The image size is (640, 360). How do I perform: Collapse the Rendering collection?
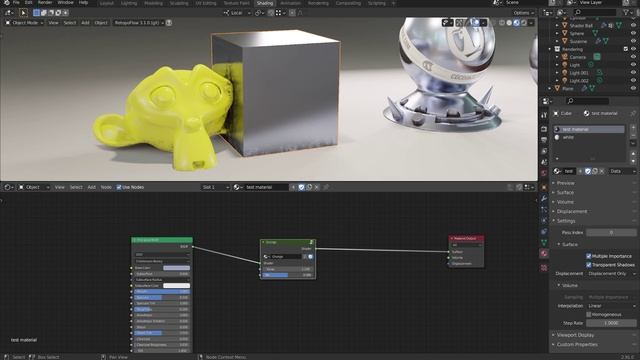point(550,49)
